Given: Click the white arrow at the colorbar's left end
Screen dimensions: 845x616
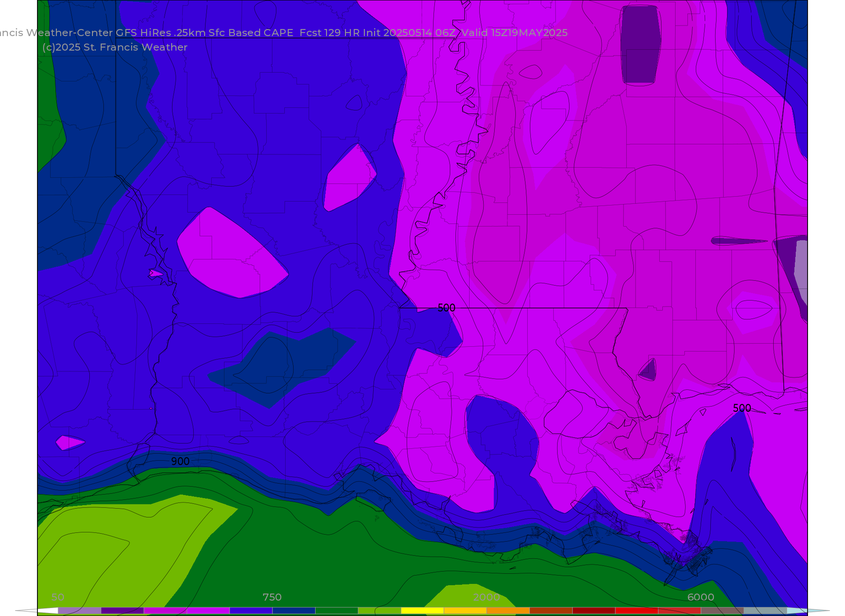Looking at the screenshot, I should point(37,611).
